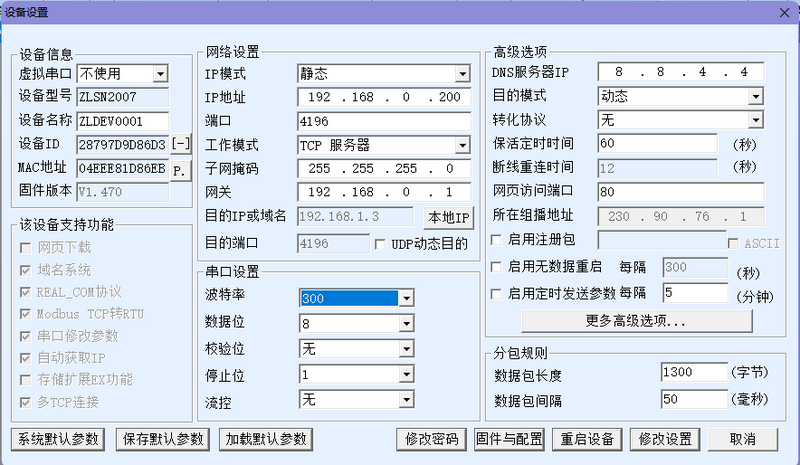Click the 启用注册包 text field

[x=662, y=240]
